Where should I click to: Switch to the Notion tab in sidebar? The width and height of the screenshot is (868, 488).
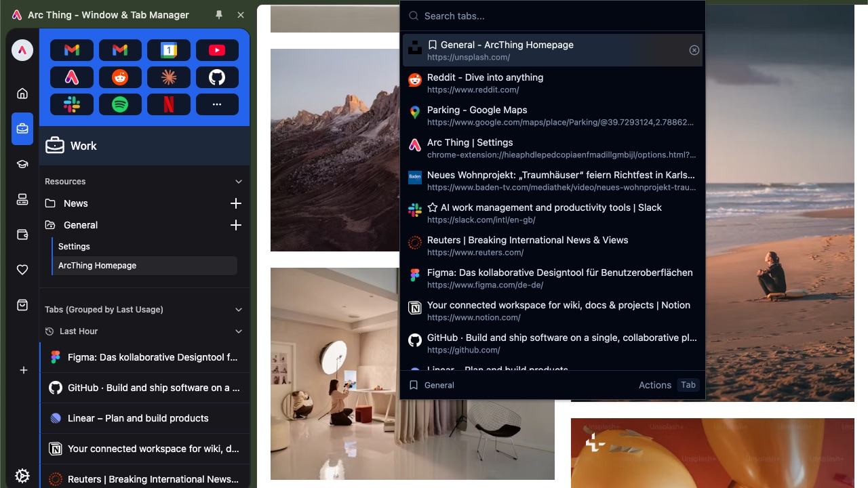point(144,449)
